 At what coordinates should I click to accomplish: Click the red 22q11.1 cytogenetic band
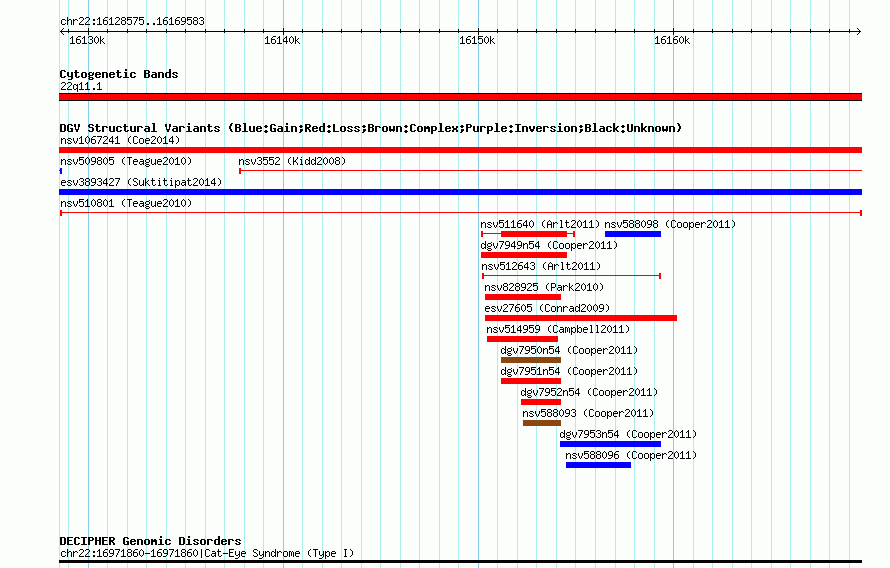coord(460,97)
